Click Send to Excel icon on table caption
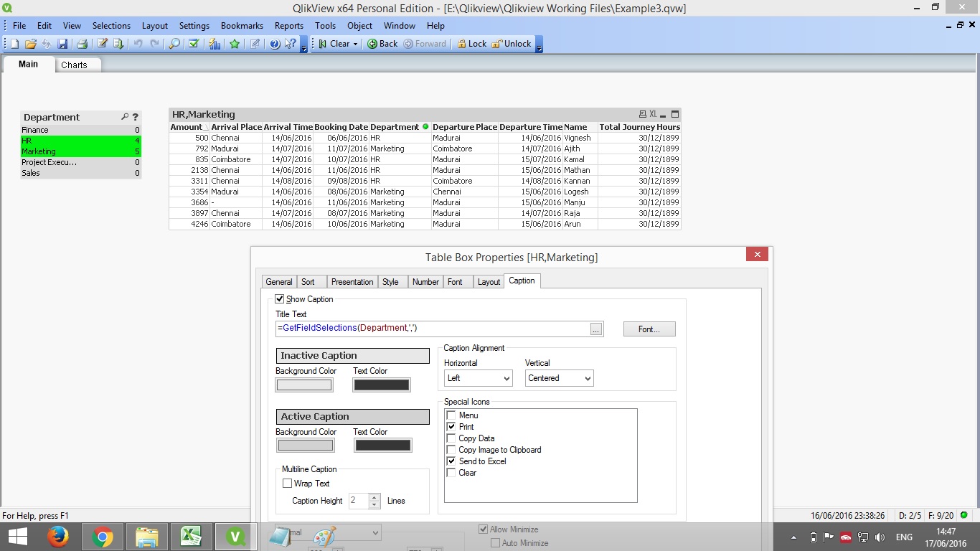This screenshot has width=980, height=551. (653, 114)
